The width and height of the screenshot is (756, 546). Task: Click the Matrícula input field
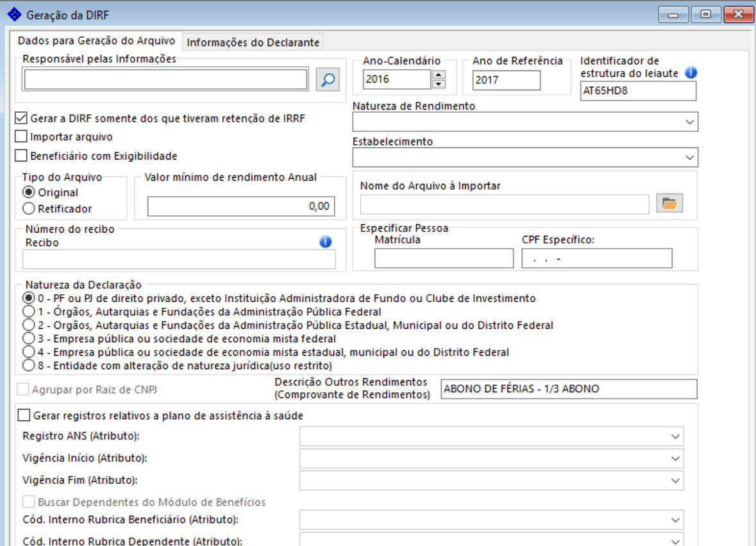[444, 258]
